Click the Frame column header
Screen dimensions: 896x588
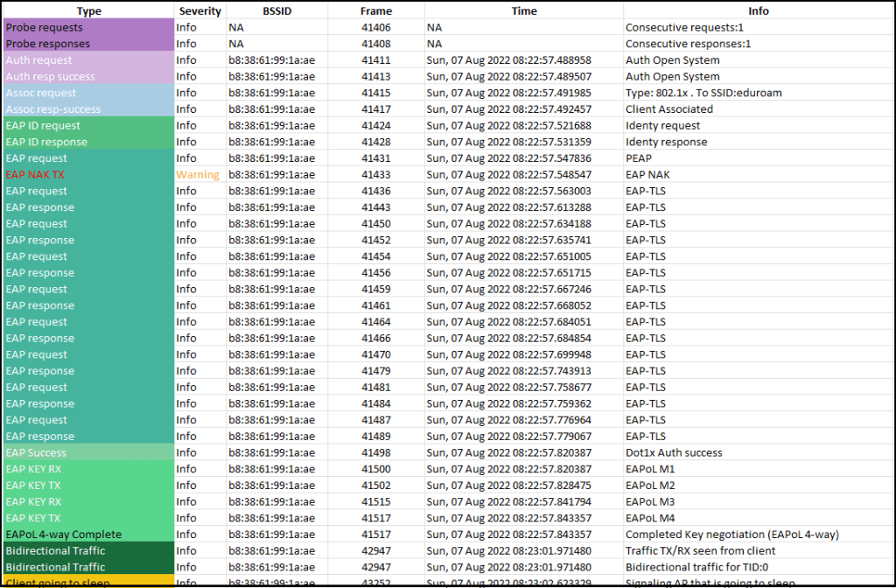pyautogui.click(x=376, y=11)
